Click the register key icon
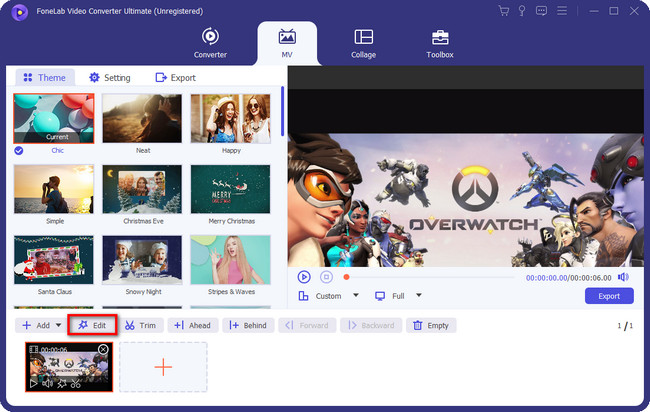This screenshot has height=412, width=650. tap(522, 11)
